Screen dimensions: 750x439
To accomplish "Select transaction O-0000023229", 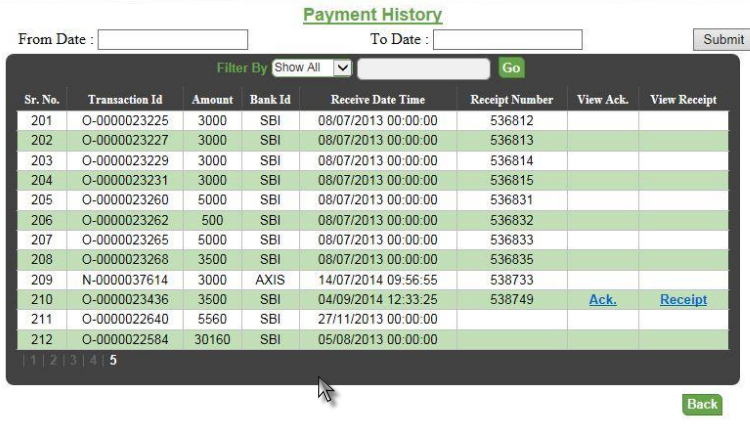I will pyautogui.click(x=125, y=160).
